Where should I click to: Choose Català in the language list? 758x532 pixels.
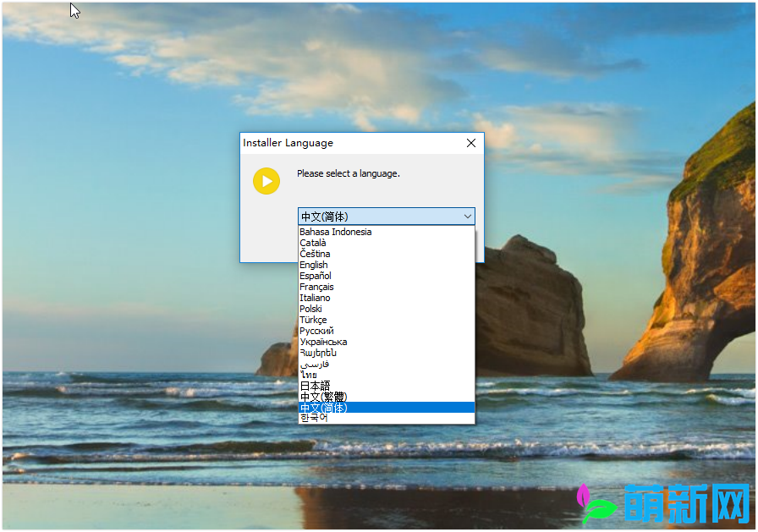[387, 243]
